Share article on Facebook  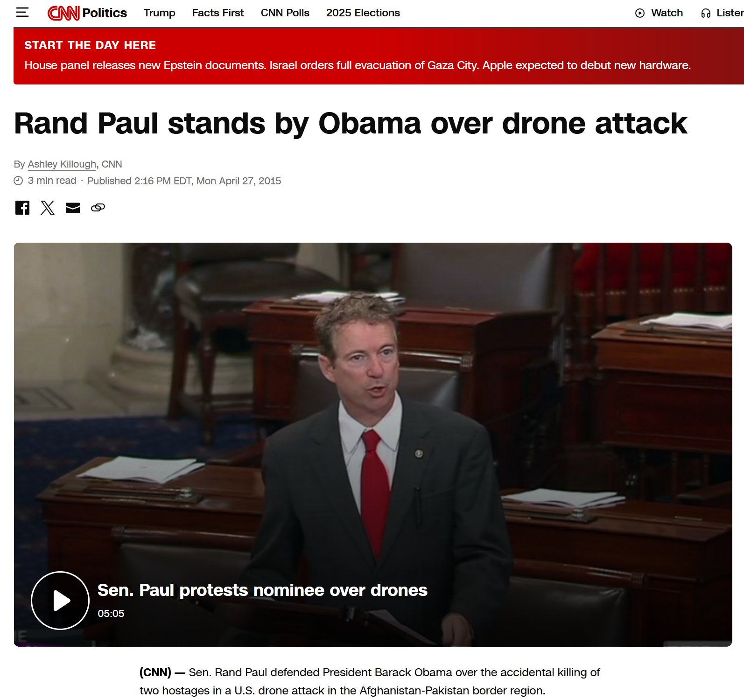click(22, 208)
